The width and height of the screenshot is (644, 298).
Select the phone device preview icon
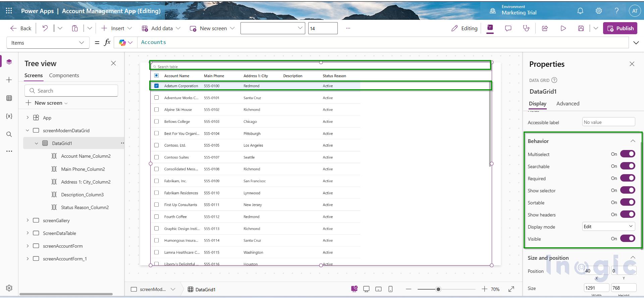[390, 289]
